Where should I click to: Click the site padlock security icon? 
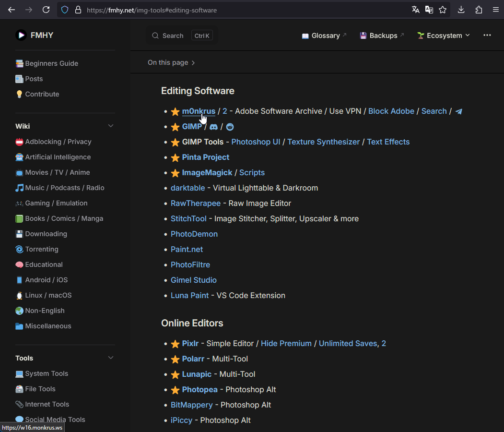(78, 10)
